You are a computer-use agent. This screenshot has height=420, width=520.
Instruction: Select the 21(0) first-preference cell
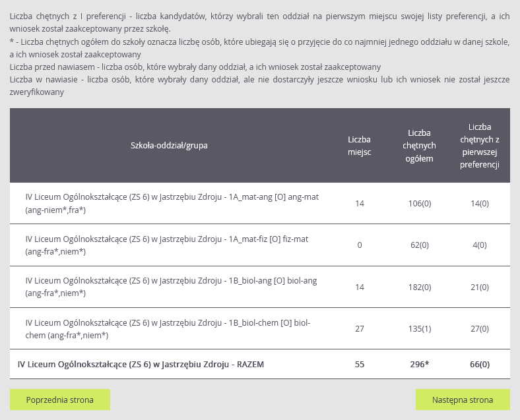click(x=479, y=287)
